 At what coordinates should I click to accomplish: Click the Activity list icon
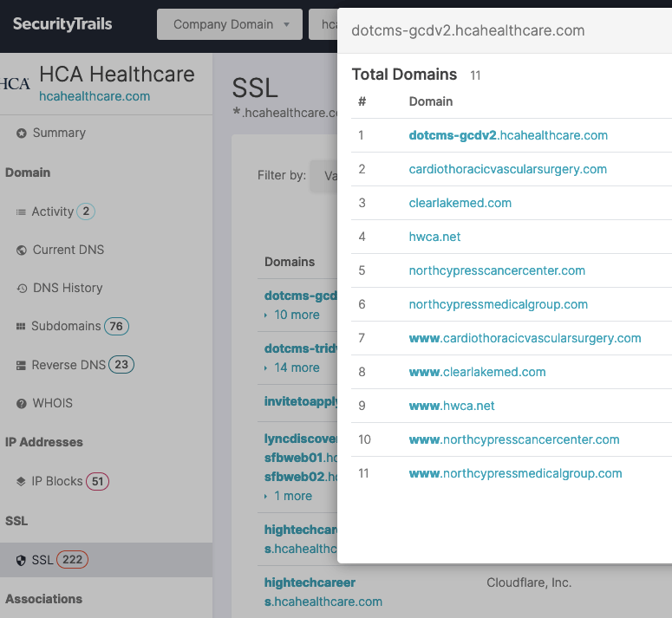tap(21, 212)
